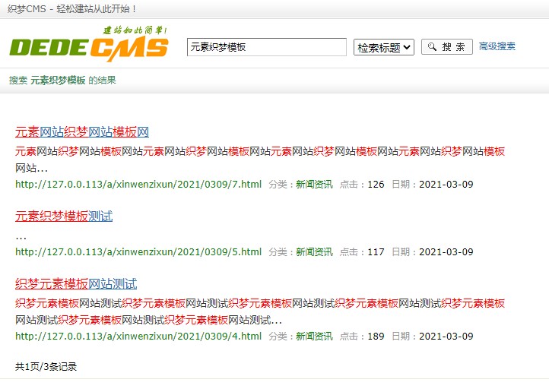Screen dimensions: 549x392
Task: Click the 织梦CMS - 轻松建站从此开始 header text
Action: [71, 9]
